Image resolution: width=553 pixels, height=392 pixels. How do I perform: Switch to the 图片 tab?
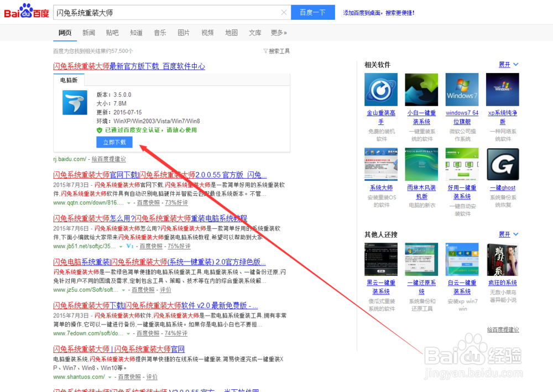point(184,33)
